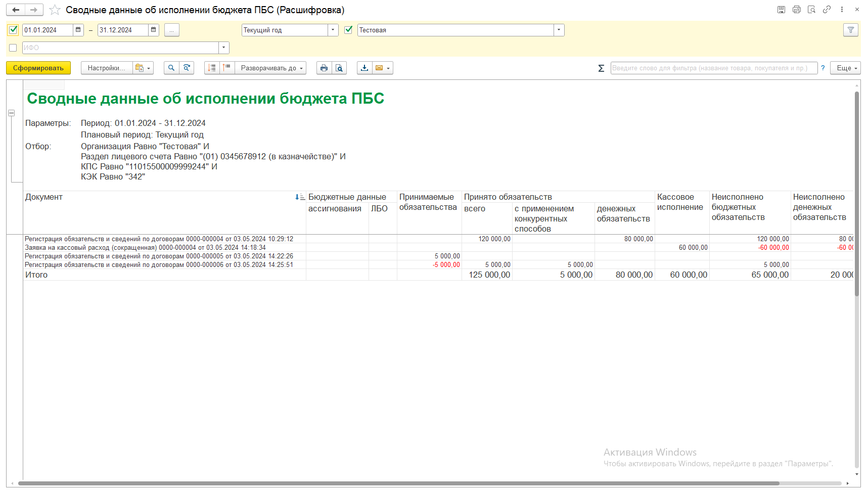Save the report to file via download icon
This screenshot has width=868, height=492.
(x=364, y=68)
